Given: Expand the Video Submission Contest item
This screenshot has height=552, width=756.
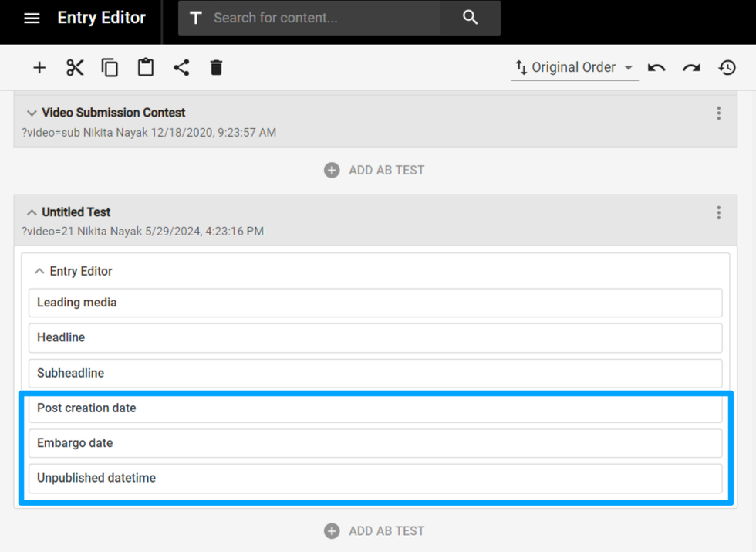Looking at the screenshot, I should point(32,113).
